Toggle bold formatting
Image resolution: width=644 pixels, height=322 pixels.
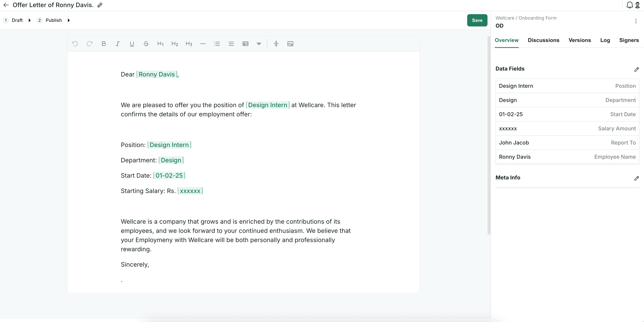104,44
